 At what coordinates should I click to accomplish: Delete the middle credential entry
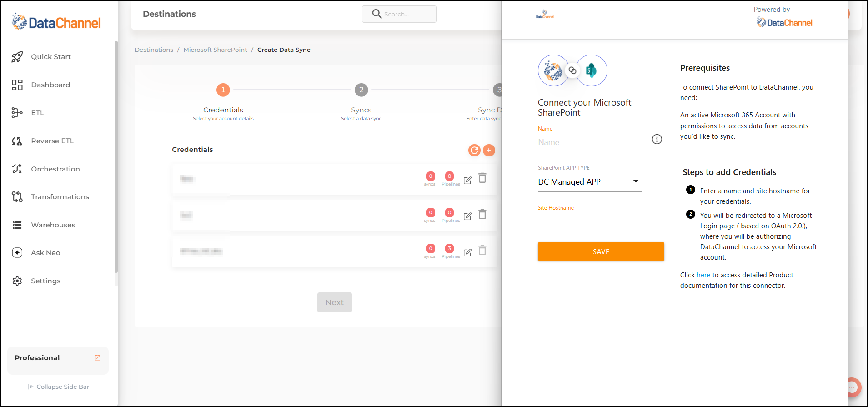[482, 214]
